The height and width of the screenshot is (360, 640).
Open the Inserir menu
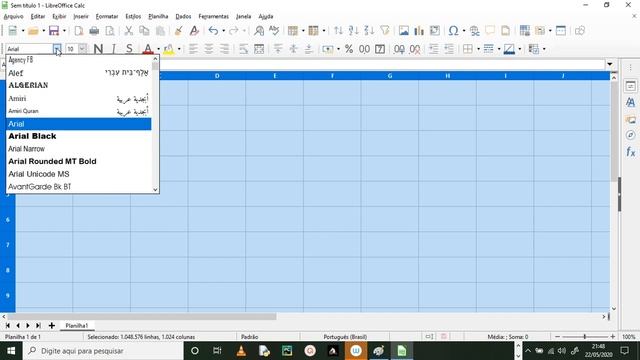81,16
